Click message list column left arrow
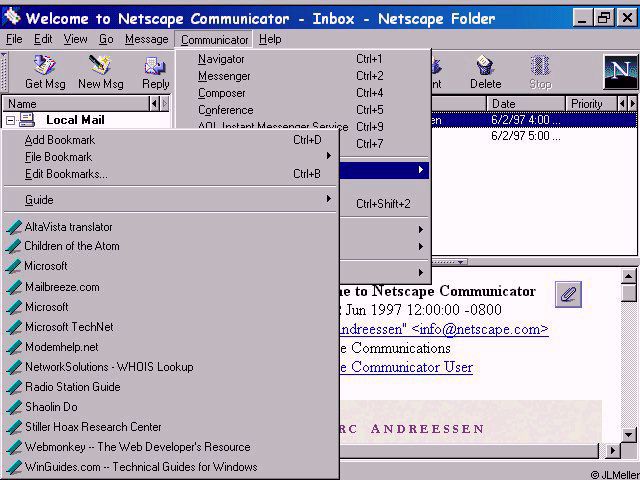The image size is (640, 480). (x=622, y=104)
